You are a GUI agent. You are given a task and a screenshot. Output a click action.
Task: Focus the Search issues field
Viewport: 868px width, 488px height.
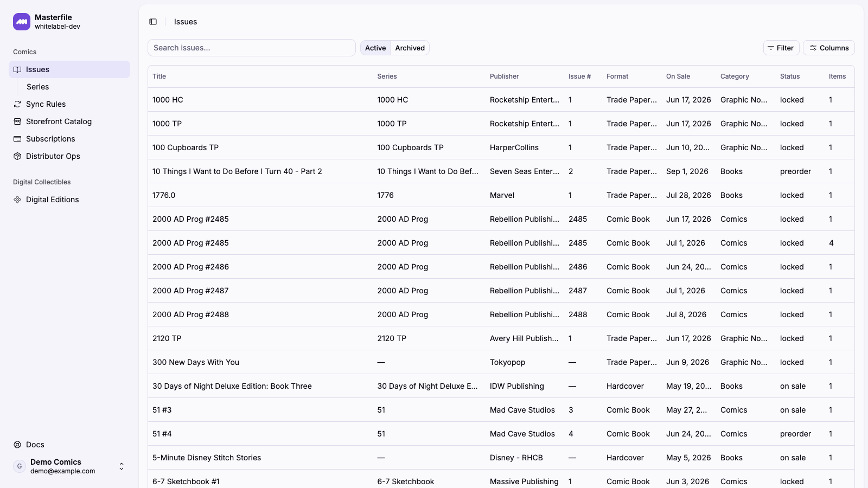(252, 48)
